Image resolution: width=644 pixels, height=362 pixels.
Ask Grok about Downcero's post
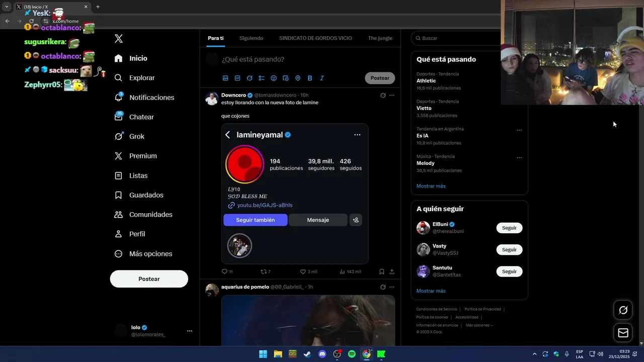pos(383,95)
